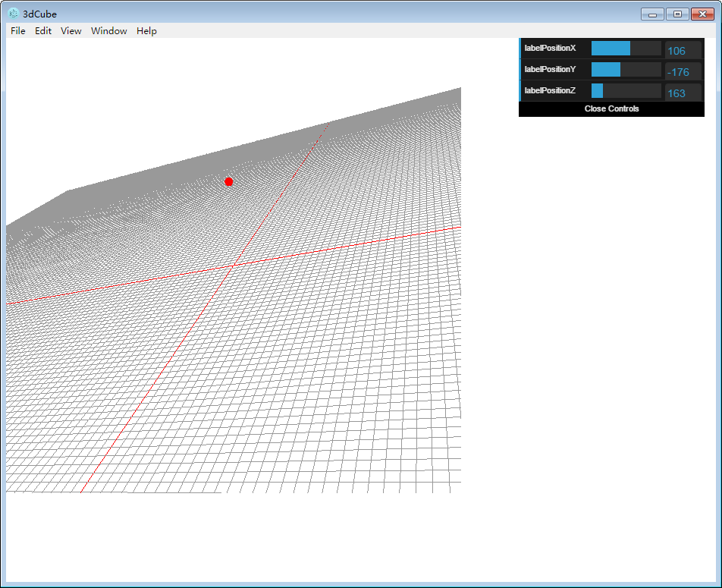Click the 3dCube app icon in title bar
Image resolution: width=722 pixels, height=588 pixels.
pyautogui.click(x=13, y=14)
